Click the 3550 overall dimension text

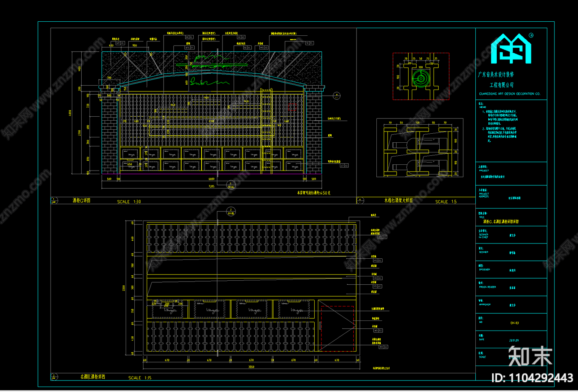pyautogui.click(x=251, y=367)
